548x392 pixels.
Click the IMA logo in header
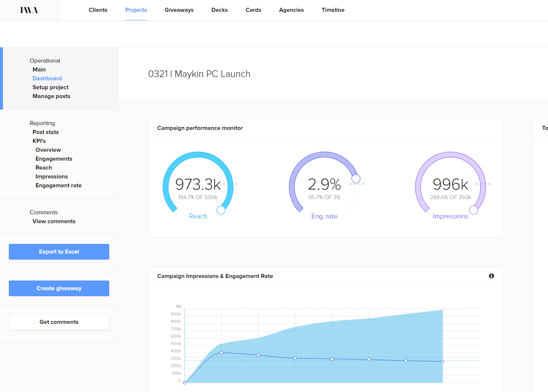click(29, 10)
